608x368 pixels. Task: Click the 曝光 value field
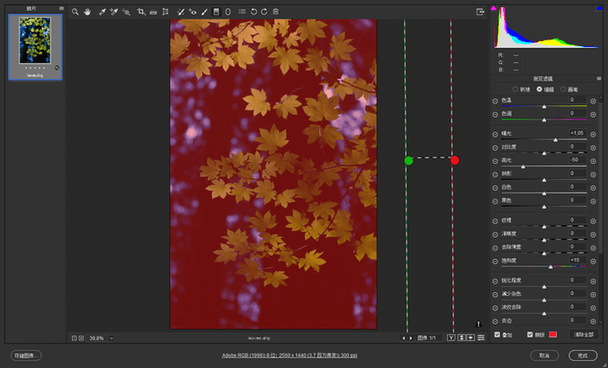coord(577,133)
